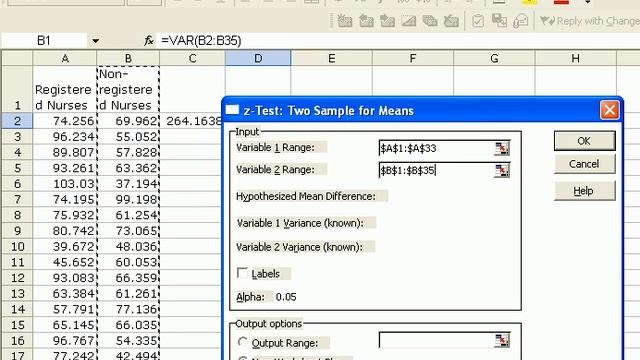This screenshot has height=360, width=640.
Task: Click the Help button in the dialog
Action: [x=584, y=191]
